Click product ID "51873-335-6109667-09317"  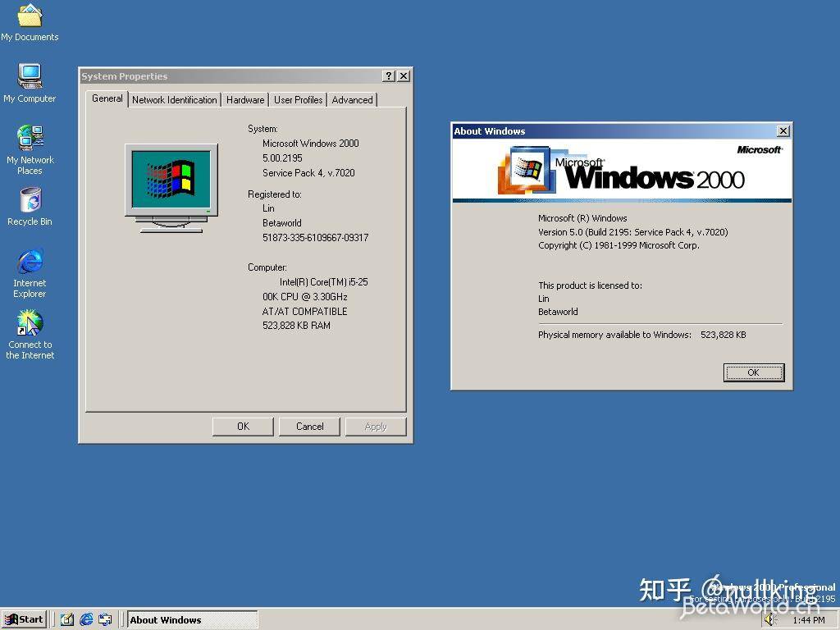tap(316, 238)
